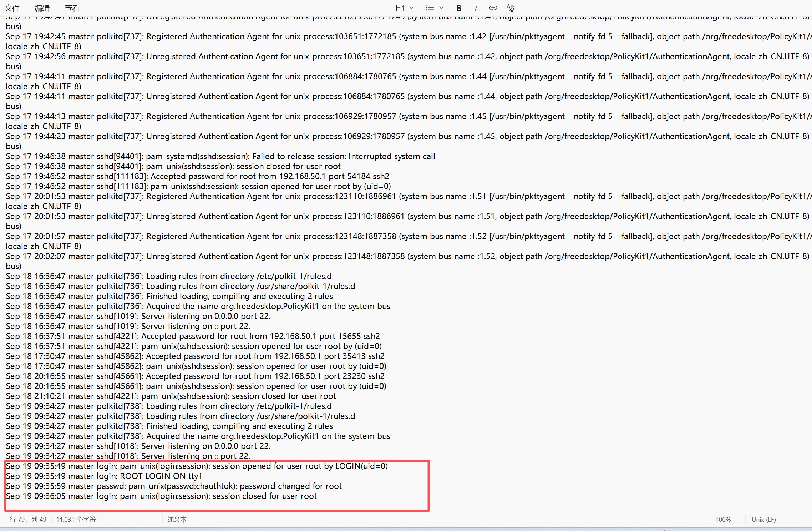The image size is (812, 531).
Task: Open the 文件 menu
Action: (12, 8)
